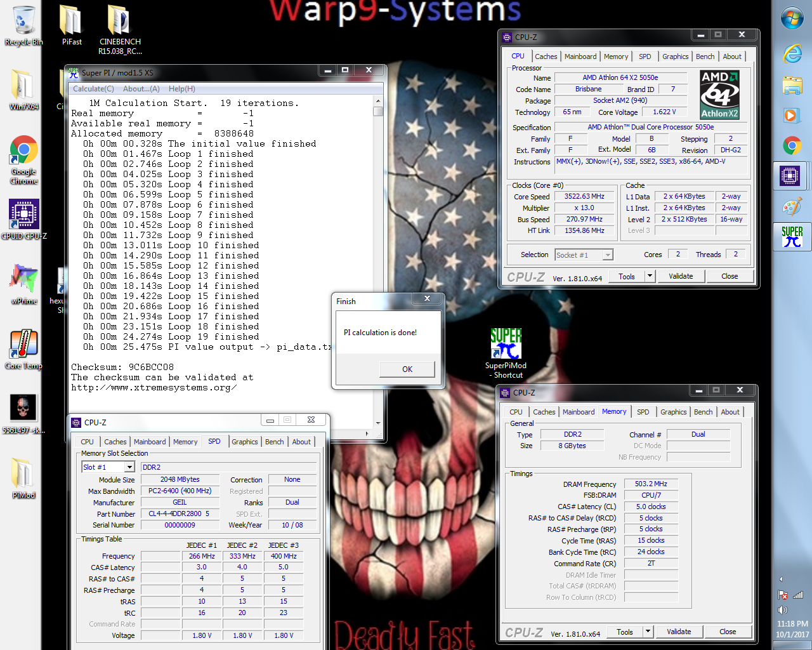The width and height of the screenshot is (812, 650).
Task: Switch to Caches tab in top CPU-Z
Action: (546, 56)
